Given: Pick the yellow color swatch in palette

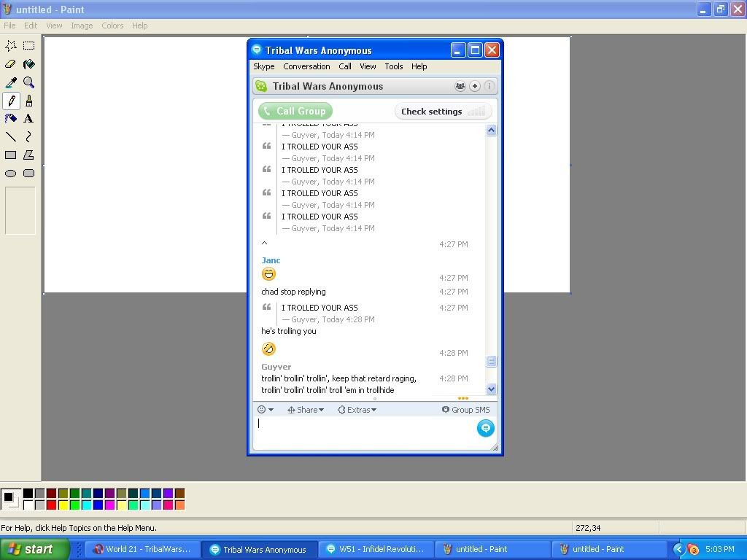Looking at the screenshot, I should [x=63, y=505].
